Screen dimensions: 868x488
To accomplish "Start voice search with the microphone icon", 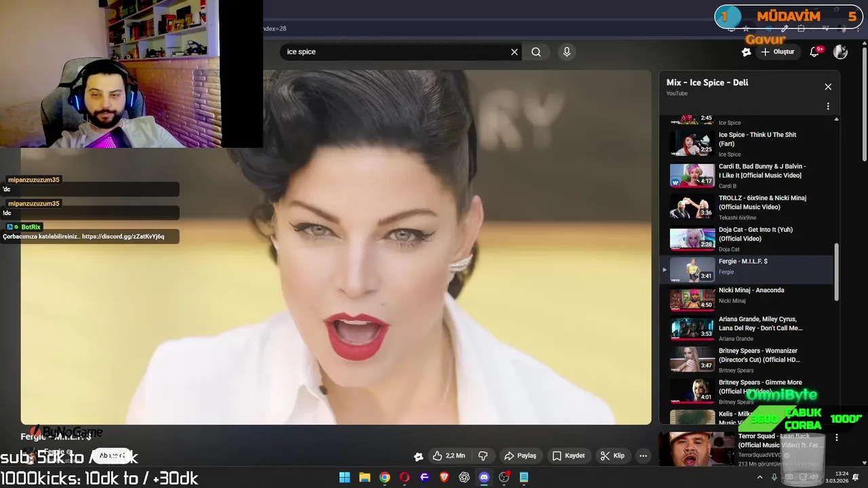I will [x=567, y=52].
